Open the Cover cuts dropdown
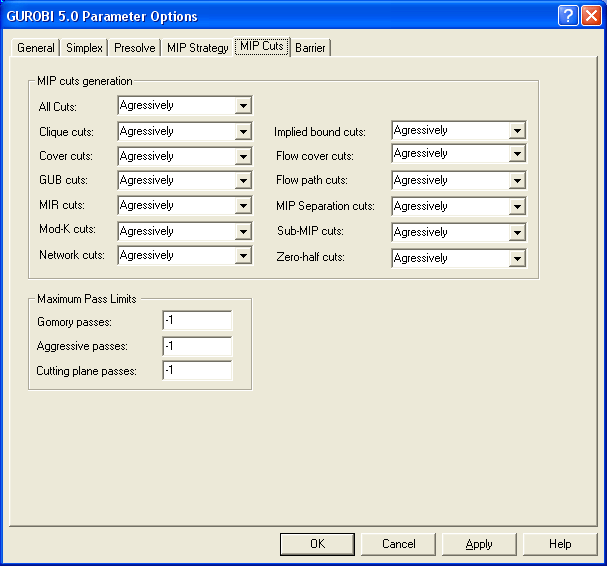Image resolution: width=607 pixels, height=566 pixels. [x=185, y=156]
